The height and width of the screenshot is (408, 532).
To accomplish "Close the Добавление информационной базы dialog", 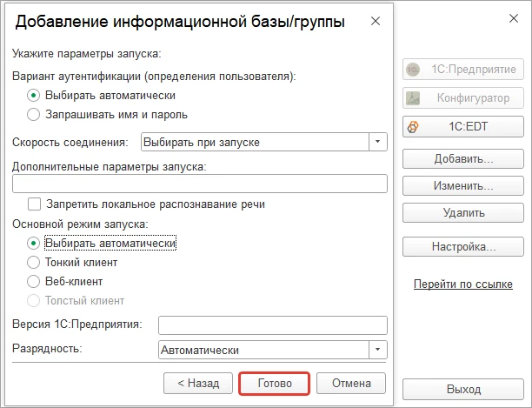I will [x=376, y=21].
